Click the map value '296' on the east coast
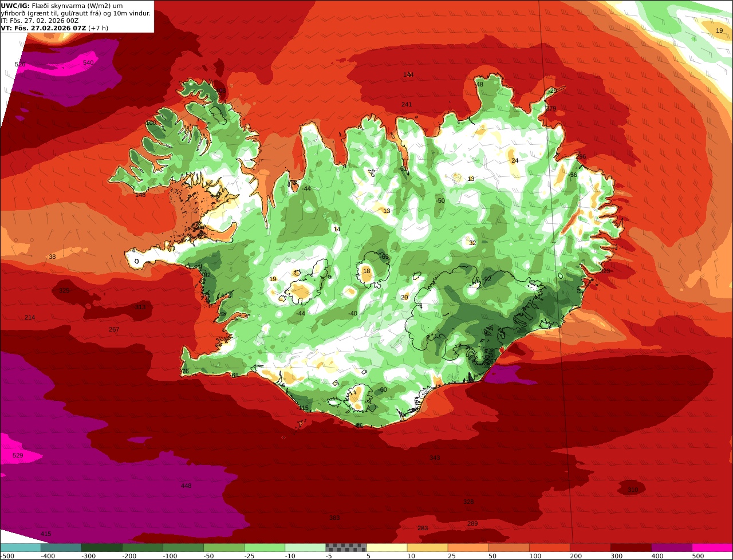The width and height of the screenshot is (733, 560). pyautogui.click(x=581, y=157)
